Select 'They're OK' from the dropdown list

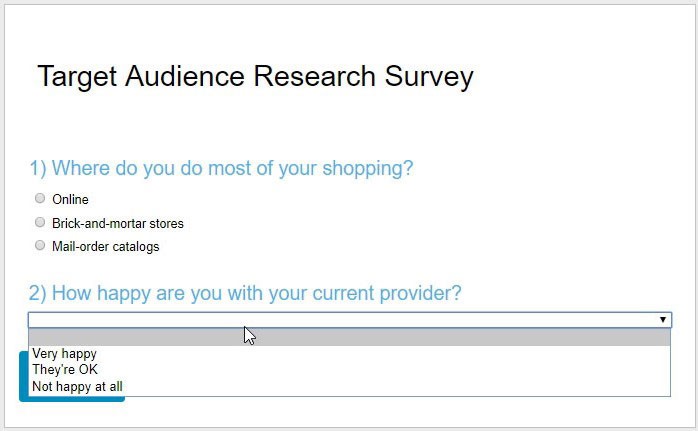click(x=65, y=370)
